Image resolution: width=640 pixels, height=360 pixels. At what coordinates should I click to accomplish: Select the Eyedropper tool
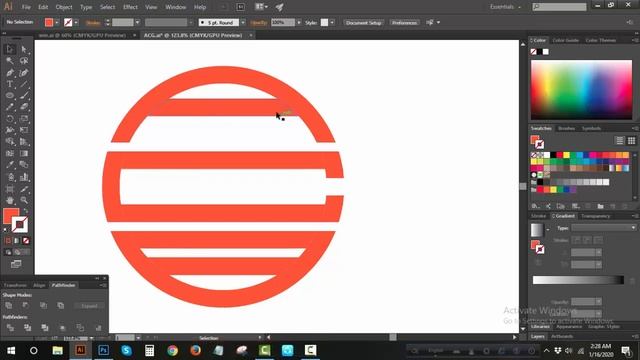click(10, 165)
